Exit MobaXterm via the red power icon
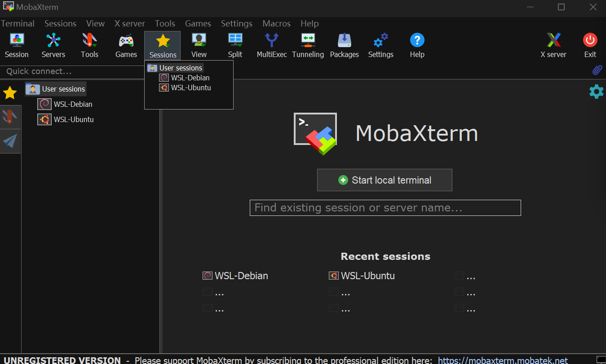Viewport: 606px width, 364px height. tap(590, 45)
